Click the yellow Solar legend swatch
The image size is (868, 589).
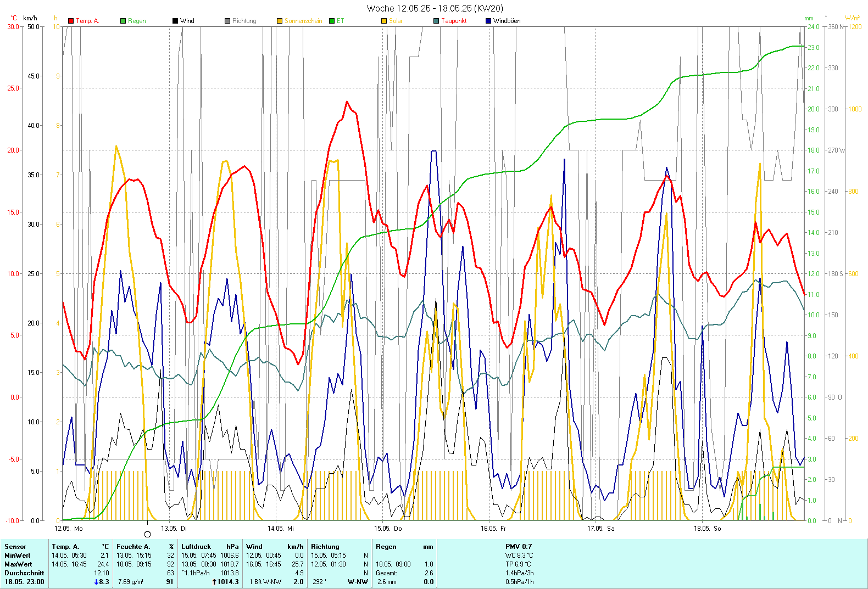point(384,21)
